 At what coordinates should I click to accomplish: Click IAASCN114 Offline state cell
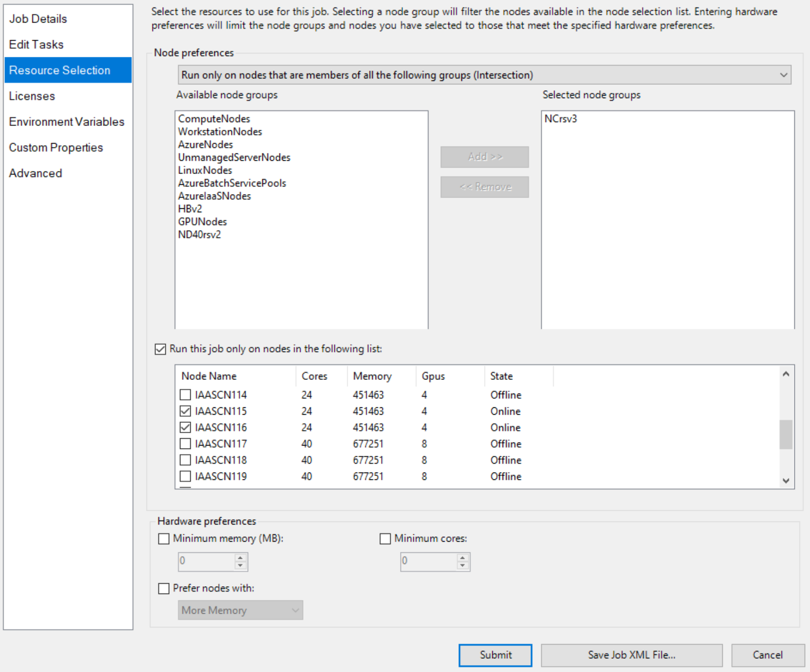[x=506, y=395]
